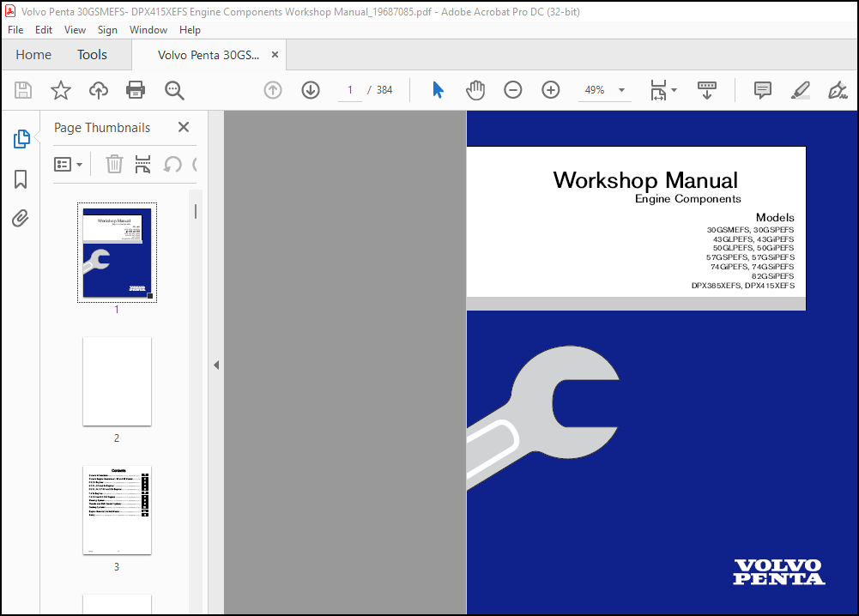Zoom in with the plus icon

[551, 90]
